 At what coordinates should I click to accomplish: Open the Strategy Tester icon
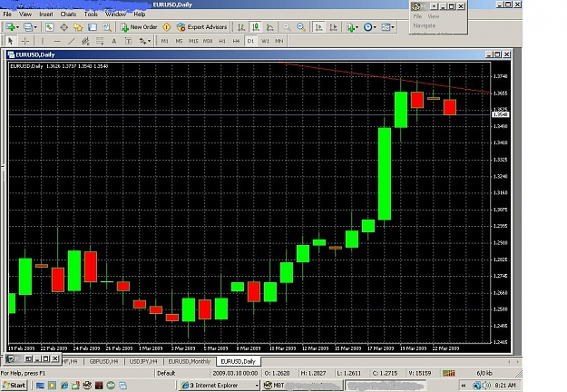coord(107,27)
